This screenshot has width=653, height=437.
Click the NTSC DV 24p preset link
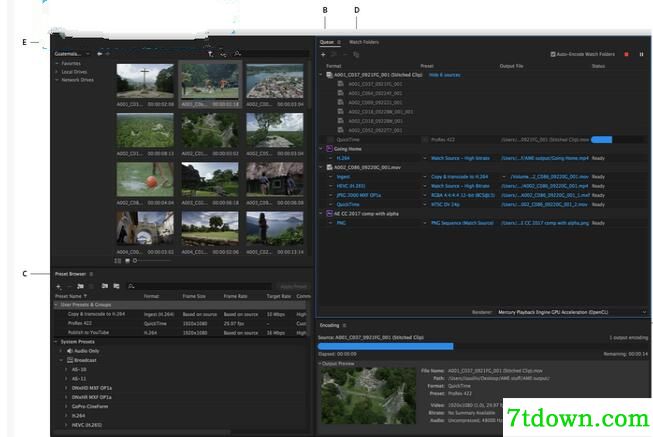tap(445, 205)
